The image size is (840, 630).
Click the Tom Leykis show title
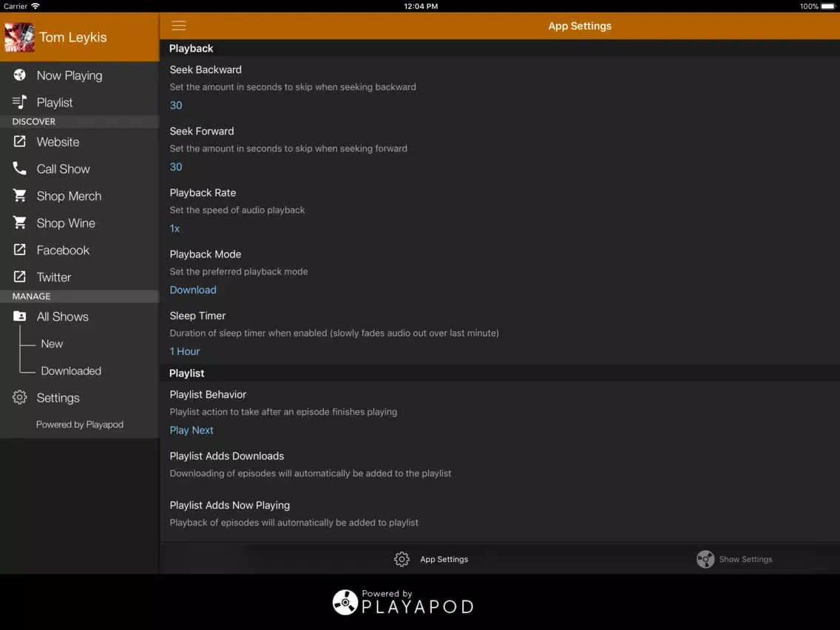click(x=73, y=37)
